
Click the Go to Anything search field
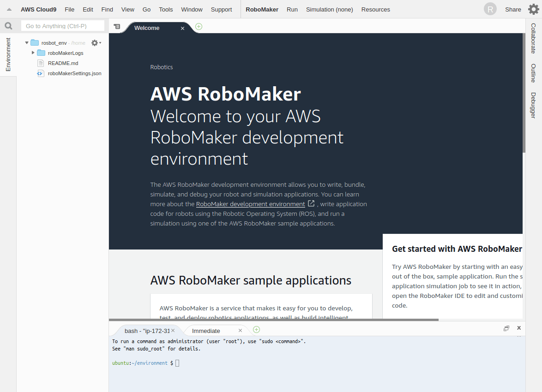point(63,26)
